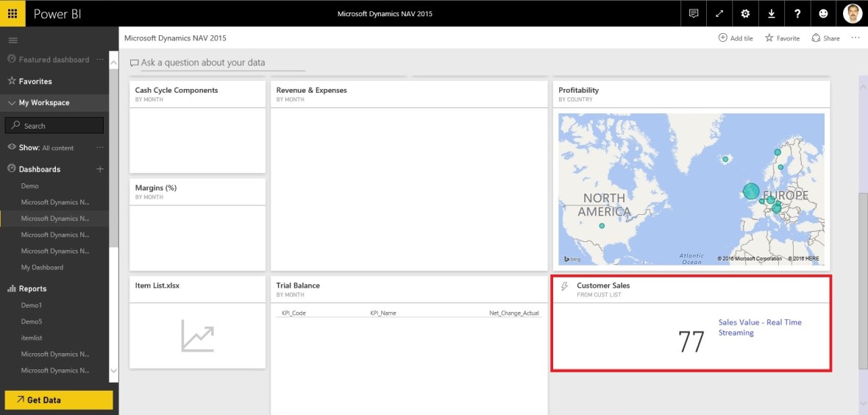Open the settings gear icon
Image resolution: width=868 pixels, height=415 pixels.
pos(745,13)
